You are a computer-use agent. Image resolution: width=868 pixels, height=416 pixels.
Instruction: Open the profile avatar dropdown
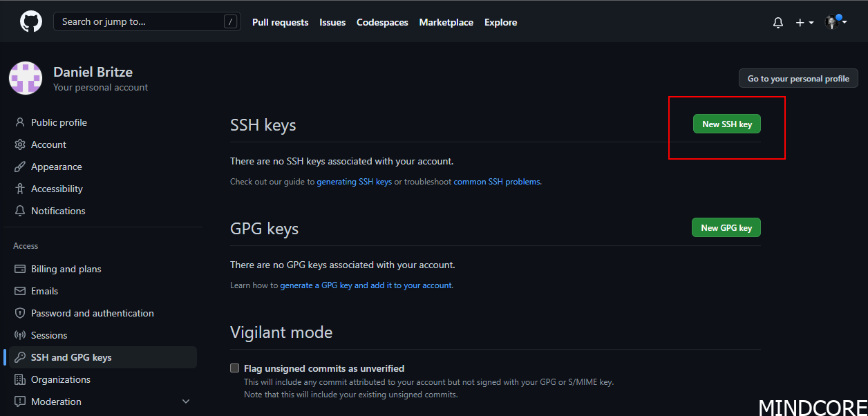click(x=833, y=22)
